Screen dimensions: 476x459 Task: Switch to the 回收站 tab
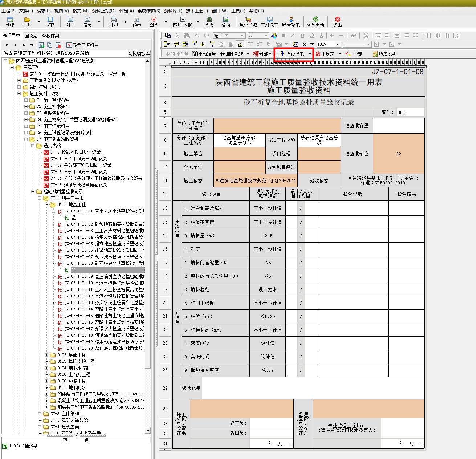tap(31, 36)
